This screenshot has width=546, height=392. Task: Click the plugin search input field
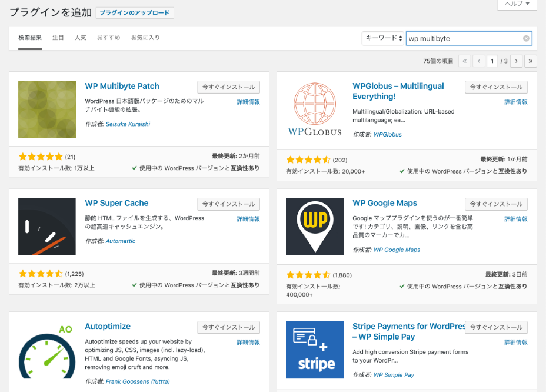[x=464, y=39]
